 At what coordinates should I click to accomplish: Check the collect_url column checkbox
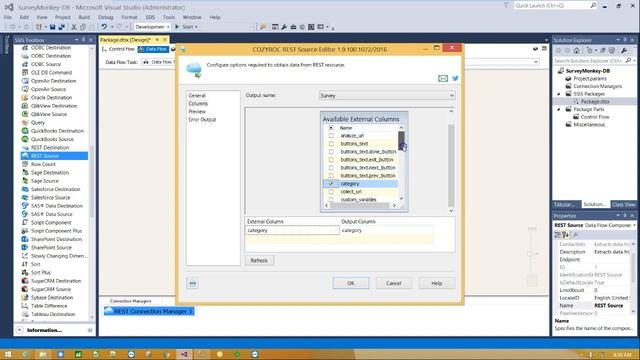(x=331, y=191)
